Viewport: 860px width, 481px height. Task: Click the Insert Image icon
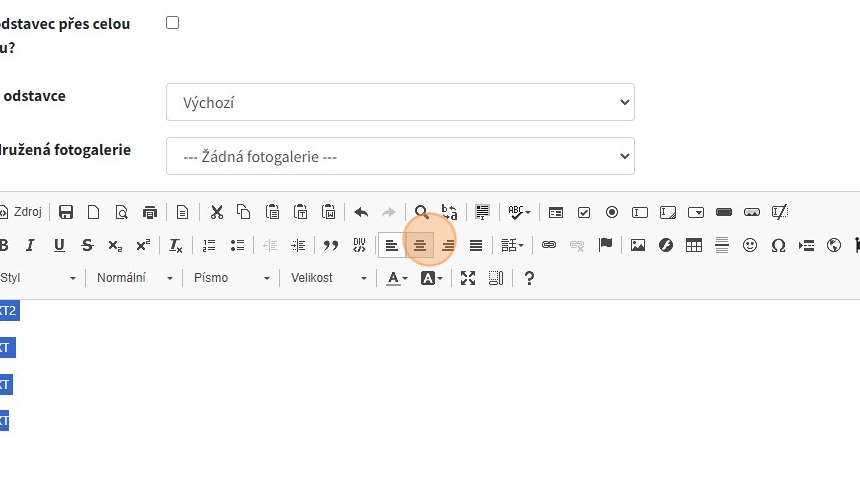click(637, 245)
